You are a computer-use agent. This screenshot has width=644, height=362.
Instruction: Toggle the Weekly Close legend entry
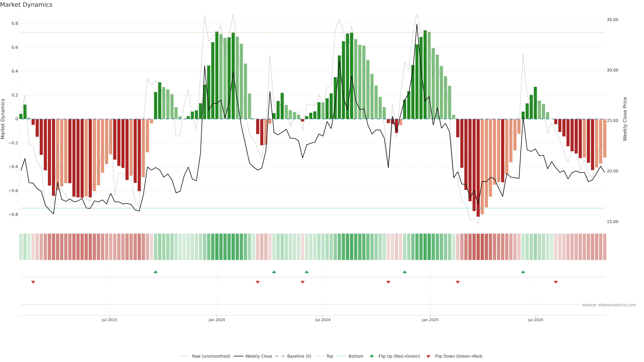pos(258,356)
